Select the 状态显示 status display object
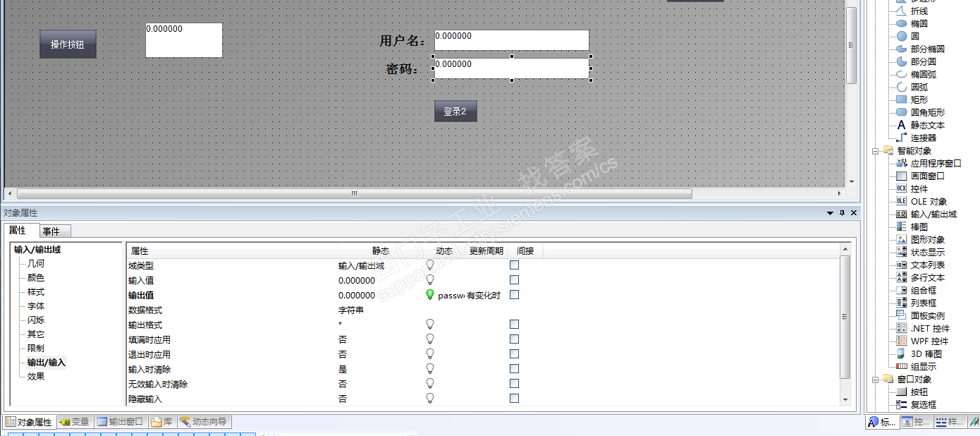Image resolution: width=980 pixels, height=436 pixels. [928, 252]
